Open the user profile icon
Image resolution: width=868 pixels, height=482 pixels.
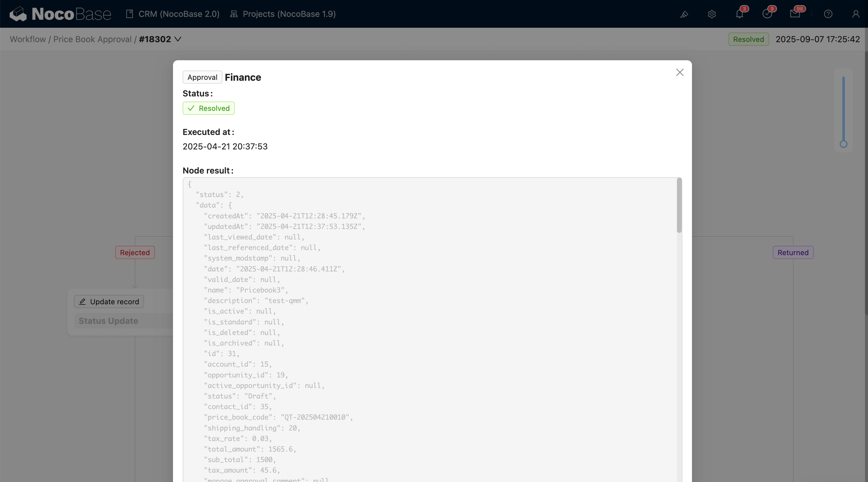tap(856, 14)
